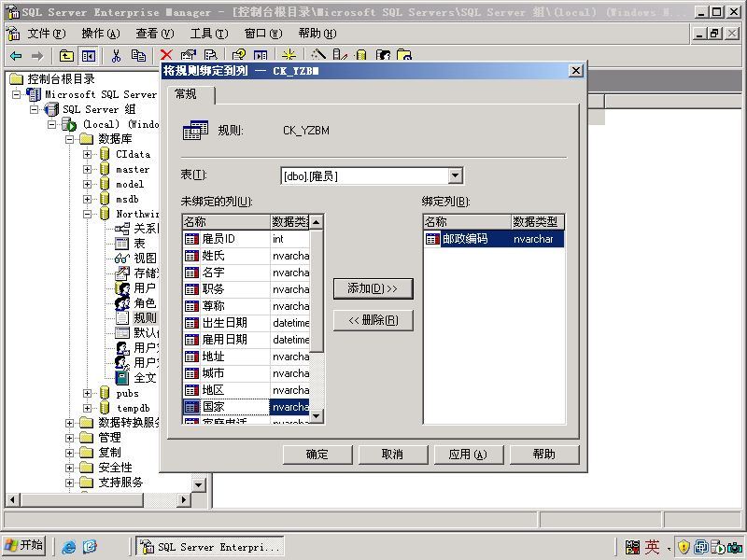The image size is (747, 560).
Task: Open SQL Server Enterprise Manager taskbar button
Action: pos(210,546)
